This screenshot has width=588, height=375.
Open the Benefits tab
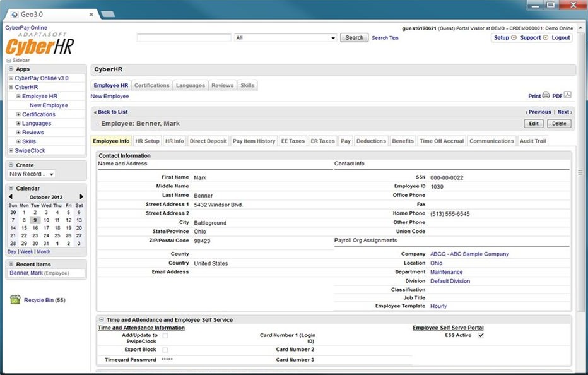pyautogui.click(x=403, y=141)
